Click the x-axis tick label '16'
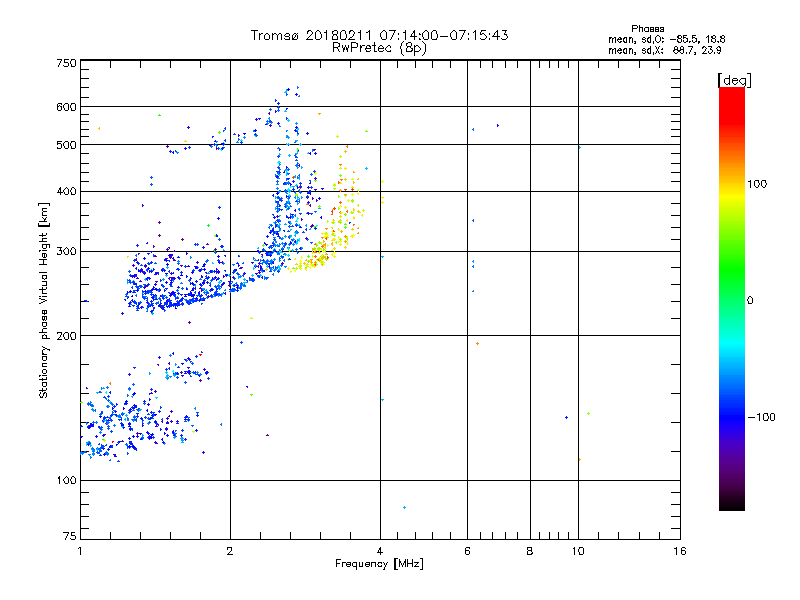The height and width of the screenshot is (600, 800). tap(680, 551)
